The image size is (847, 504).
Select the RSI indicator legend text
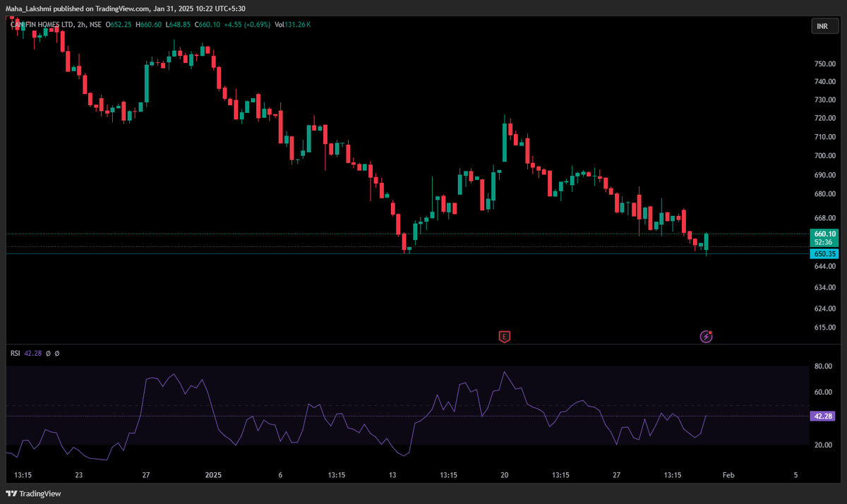(15, 353)
